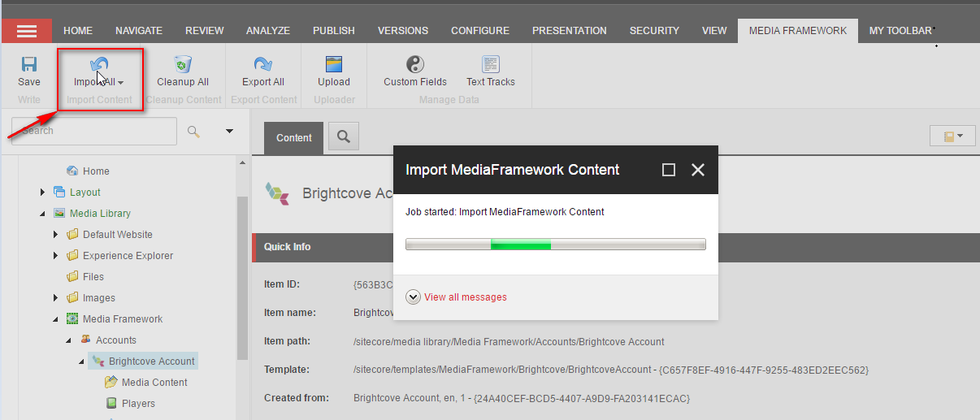The width and height of the screenshot is (980, 420).
Task: Click the Cleanup All recycle bin icon
Action: tap(183, 64)
